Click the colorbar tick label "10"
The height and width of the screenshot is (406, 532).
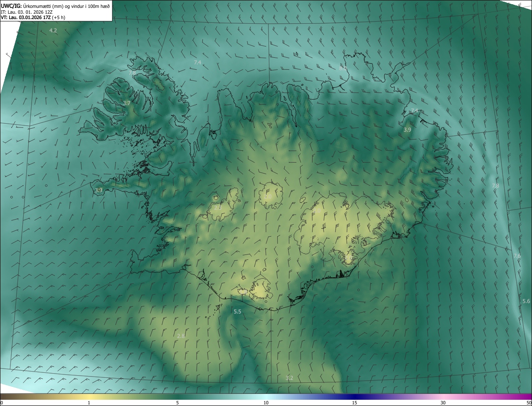(266, 403)
